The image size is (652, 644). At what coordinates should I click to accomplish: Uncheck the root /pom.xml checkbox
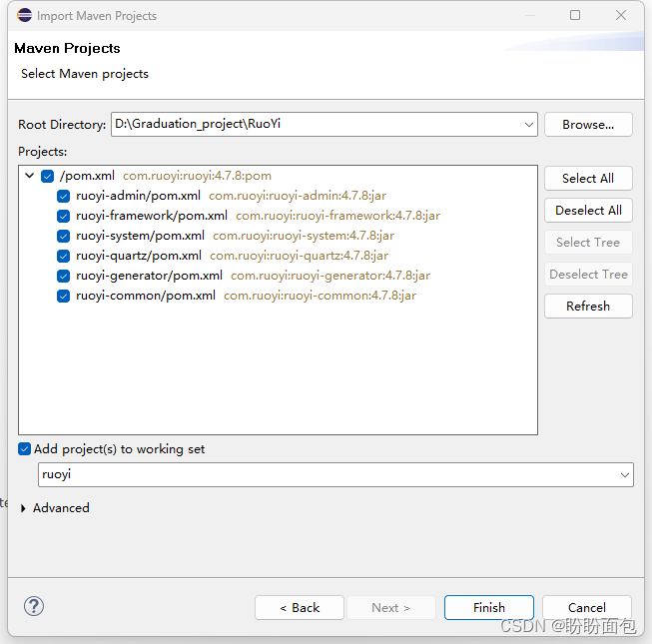[47, 176]
